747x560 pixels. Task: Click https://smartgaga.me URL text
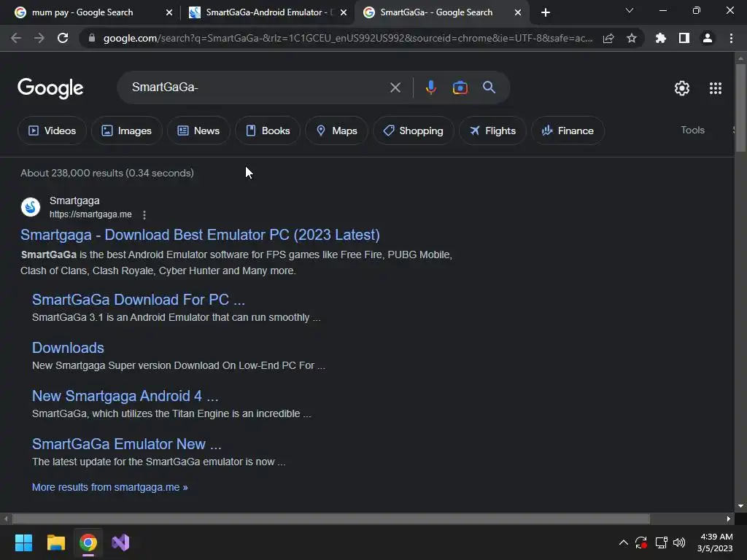[90, 214]
